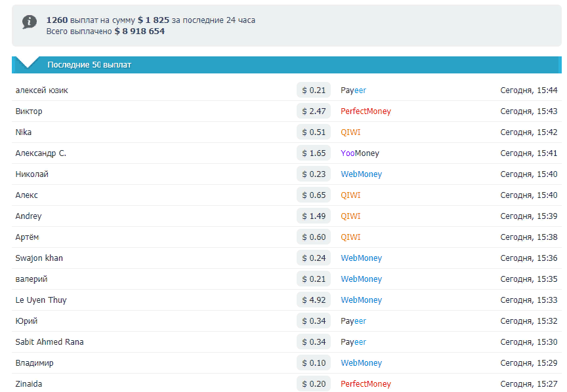Select the name 'Артём'
This screenshot has height=392, width=567.
pyautogui.click(x=27, y=237)
